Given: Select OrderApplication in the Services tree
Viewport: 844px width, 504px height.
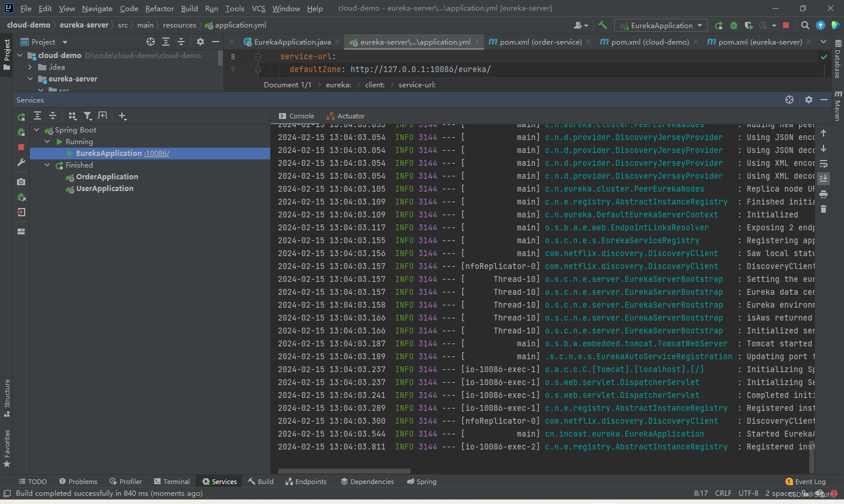Looking at the screenshot, I should pos(107,177).
